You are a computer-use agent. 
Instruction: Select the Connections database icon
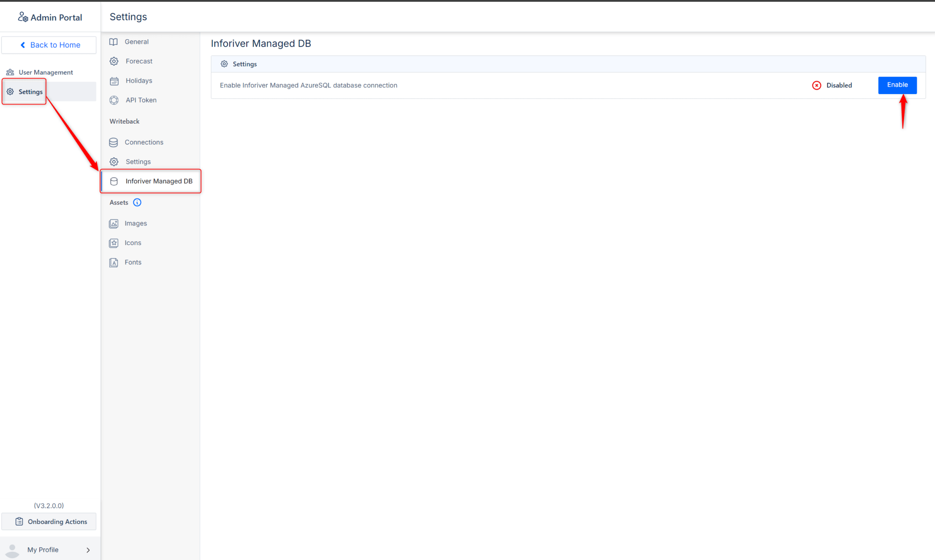[113, 142]
